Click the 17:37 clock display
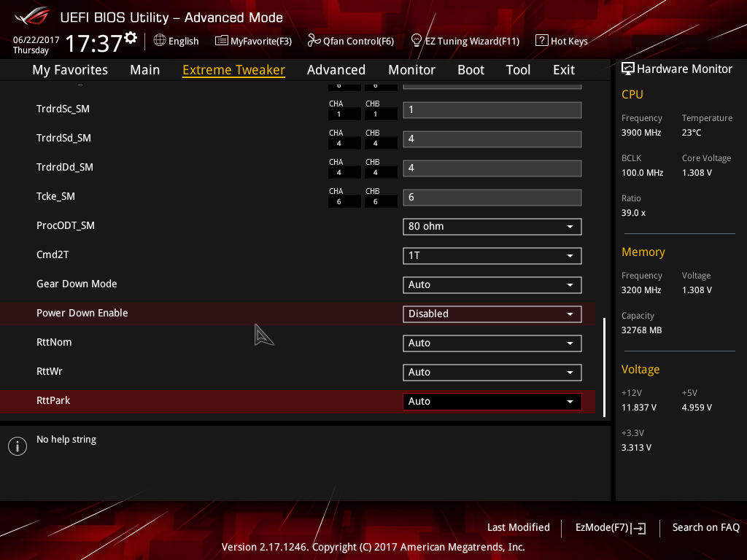Image resolution: width=747 pixels, height=560 pixels. [94, 43]
